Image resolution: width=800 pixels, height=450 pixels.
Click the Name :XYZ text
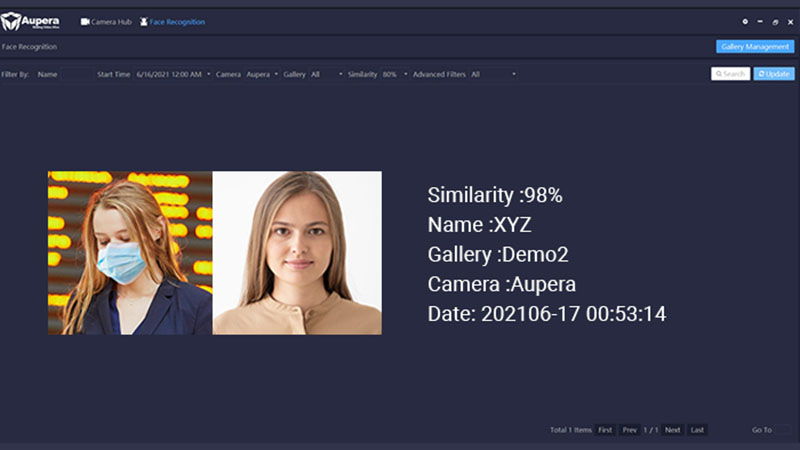(480, 224)
